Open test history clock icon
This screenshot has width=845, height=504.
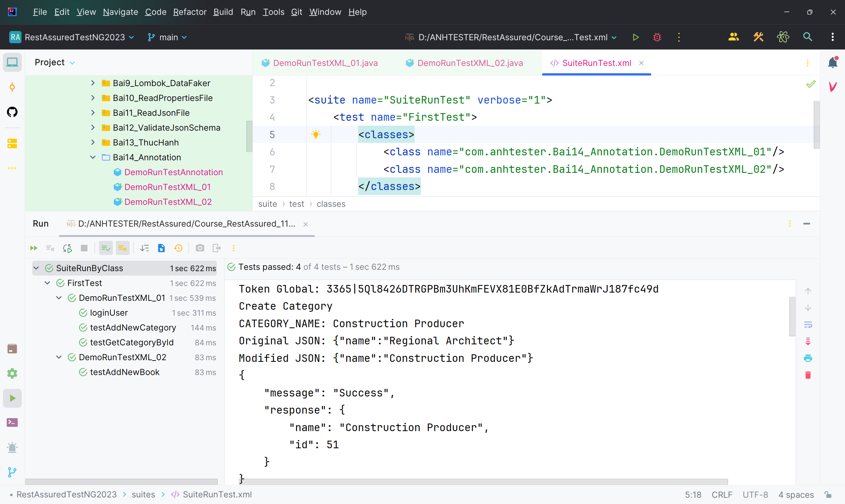tap(178, 248)
